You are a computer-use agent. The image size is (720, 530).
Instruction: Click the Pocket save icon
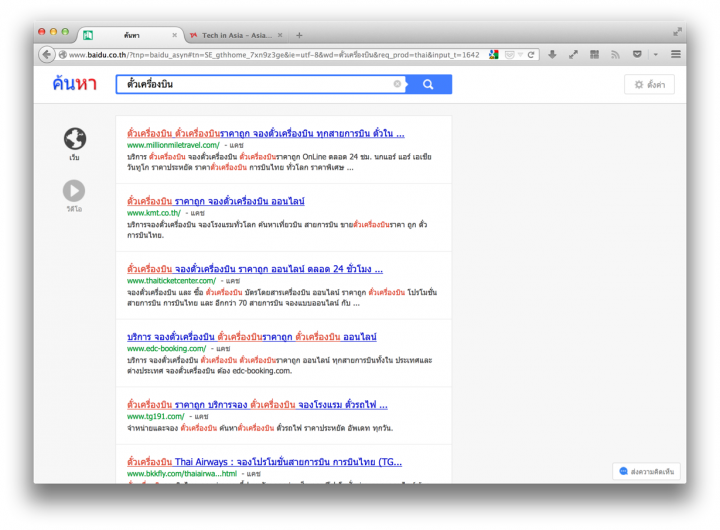point(637,55)
